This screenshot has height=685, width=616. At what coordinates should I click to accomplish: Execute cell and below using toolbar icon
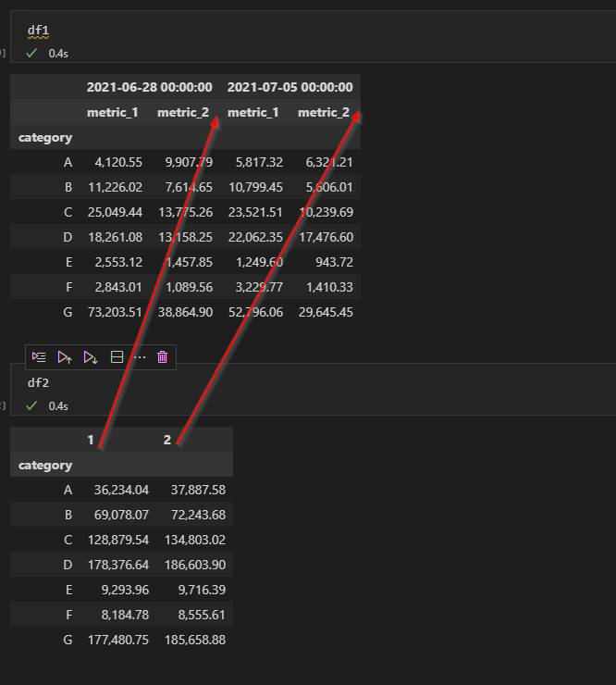point(91,357)
